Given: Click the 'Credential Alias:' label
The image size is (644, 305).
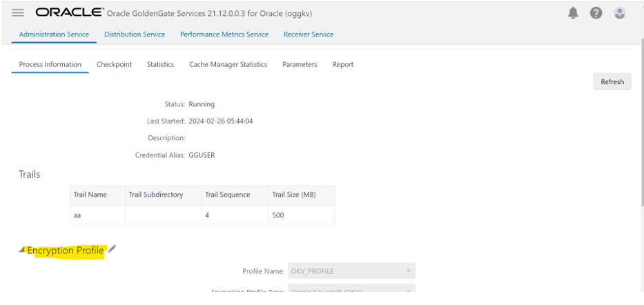Looking at the screenshot, I should (160, 155).
